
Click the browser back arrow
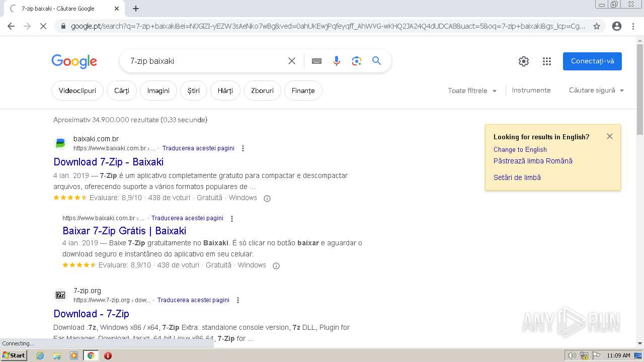[11, 26]
